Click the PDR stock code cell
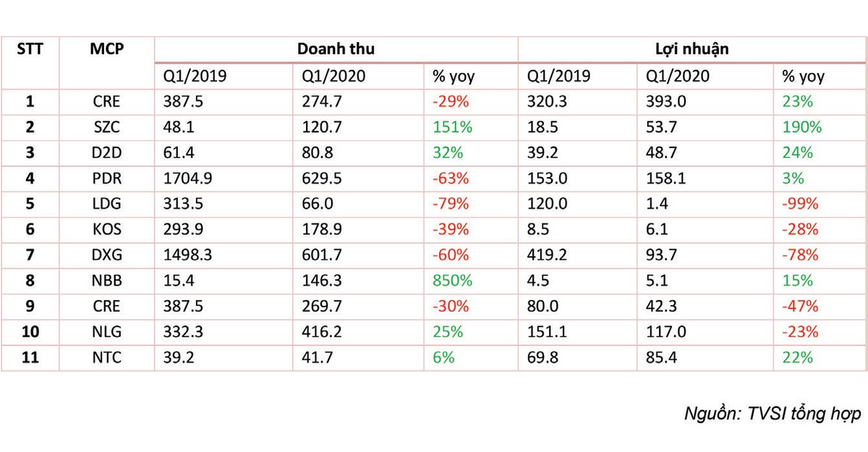Image resolution: width=868 pixels, height=452 pixels. click(x=107, y=179)
